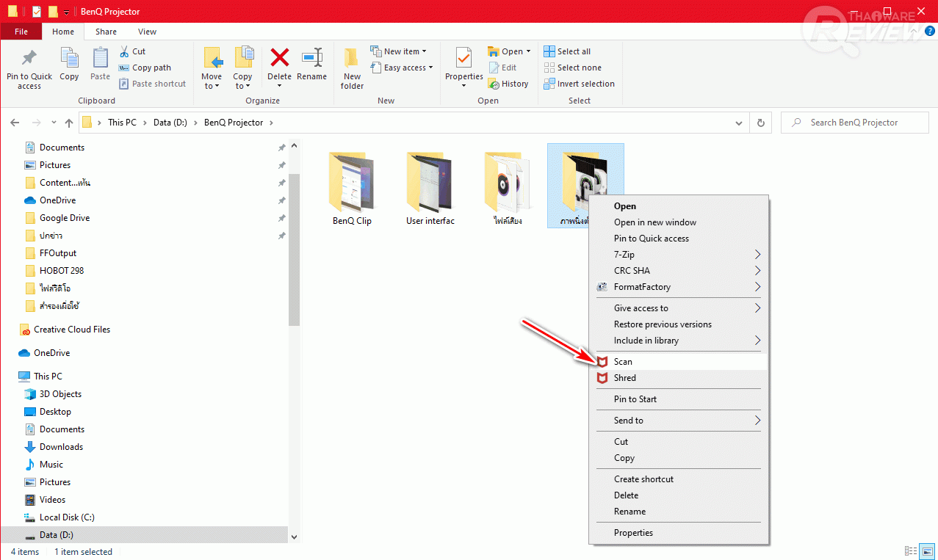Select the ไฟล์เสียง folder
This screenshot has width=938, height=560.
click(508, 188)
